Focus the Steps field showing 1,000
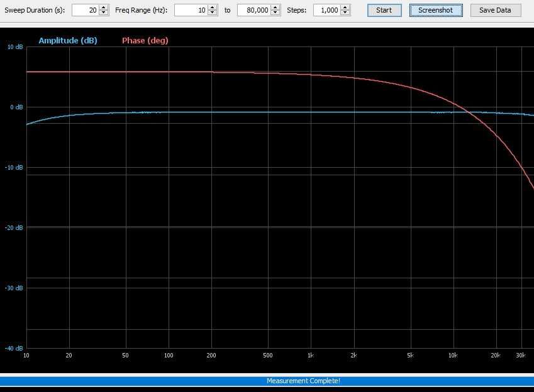Image resolution: width=534 pixels, height=392 pixels. (327, 10)
